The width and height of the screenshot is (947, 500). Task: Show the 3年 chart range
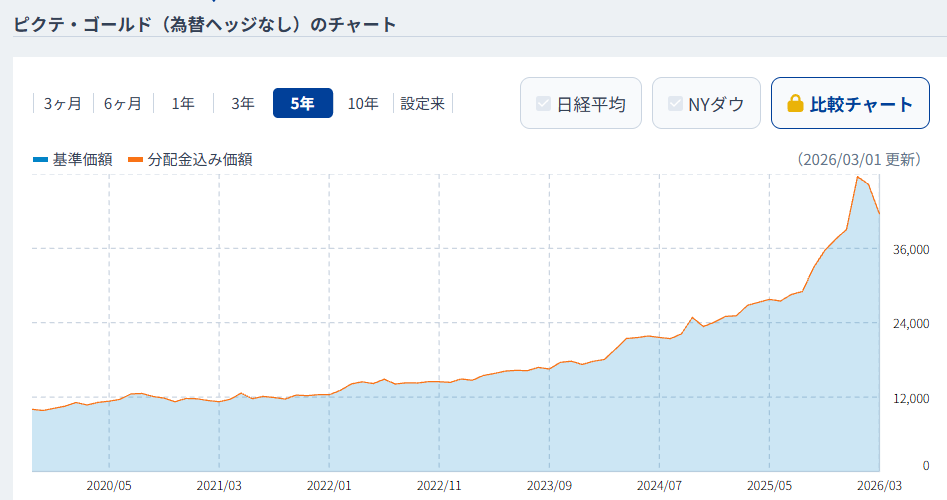pyautogui.click(x=243, y=103)
